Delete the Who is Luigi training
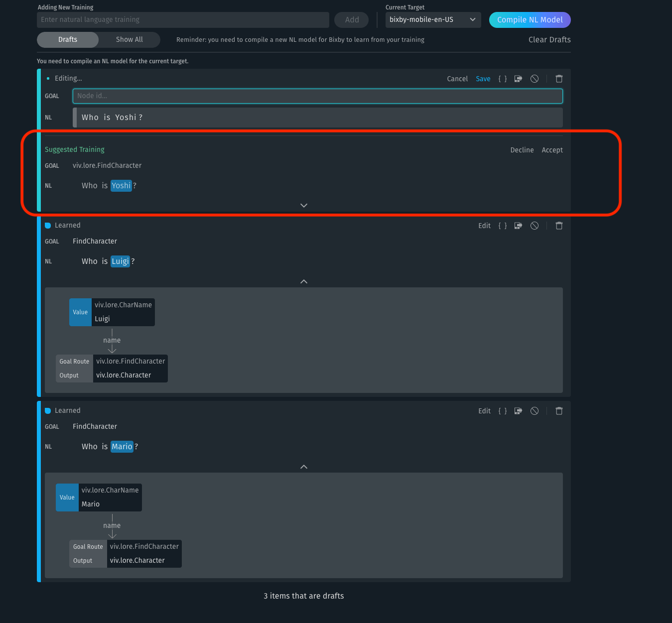The image size is (672, 623). tap(559, 226)
